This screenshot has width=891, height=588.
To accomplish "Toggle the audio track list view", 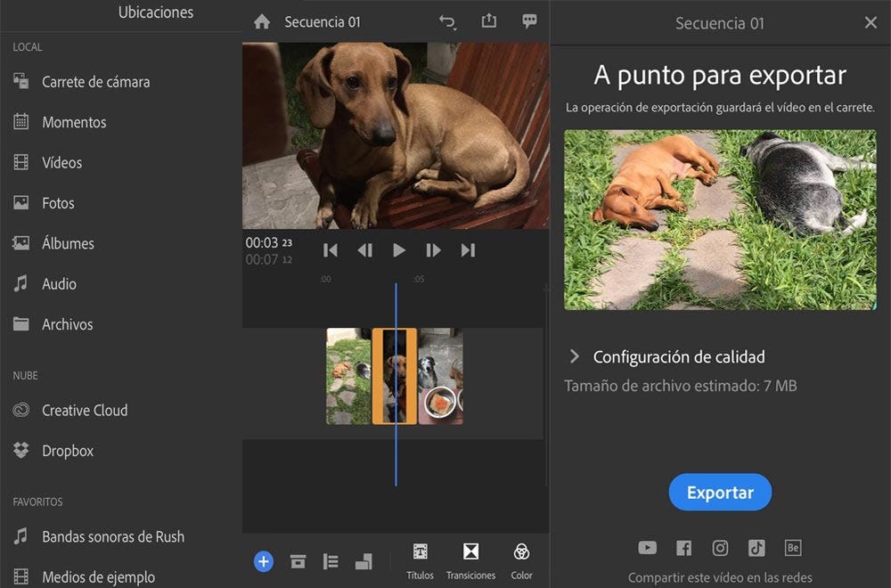I will [331, 561].
